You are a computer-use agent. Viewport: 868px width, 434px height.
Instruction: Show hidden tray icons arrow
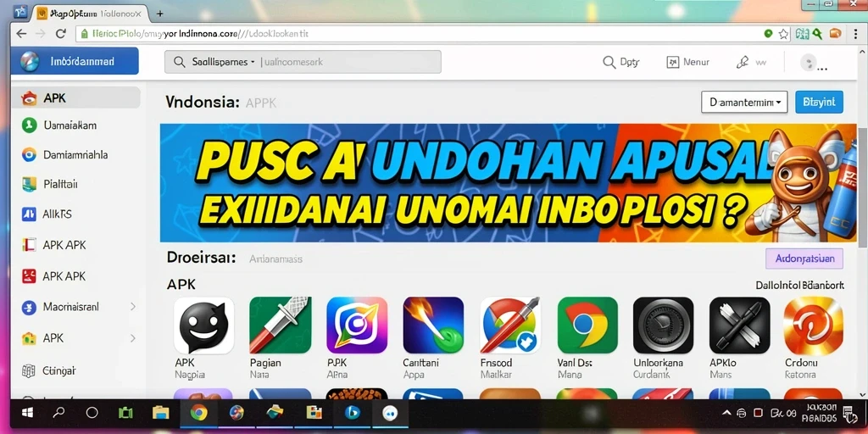point(726,413)
